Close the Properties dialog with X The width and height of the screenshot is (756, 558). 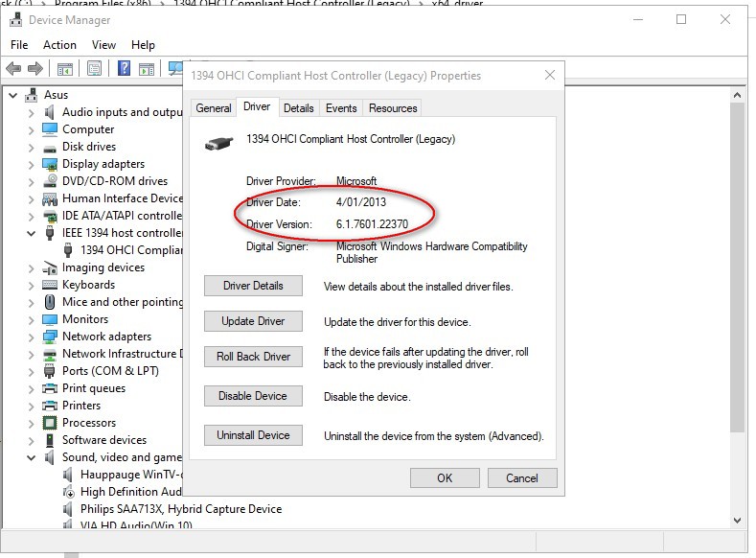[x=550, y=75]
